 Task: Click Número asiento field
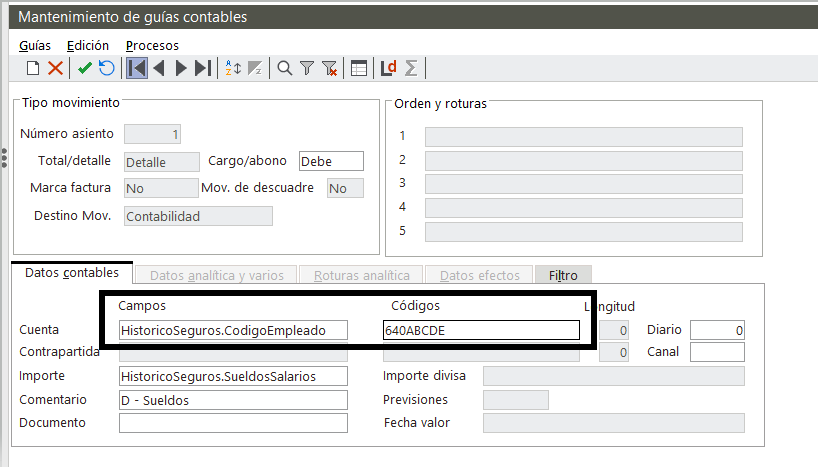click(x=152, y=134)
